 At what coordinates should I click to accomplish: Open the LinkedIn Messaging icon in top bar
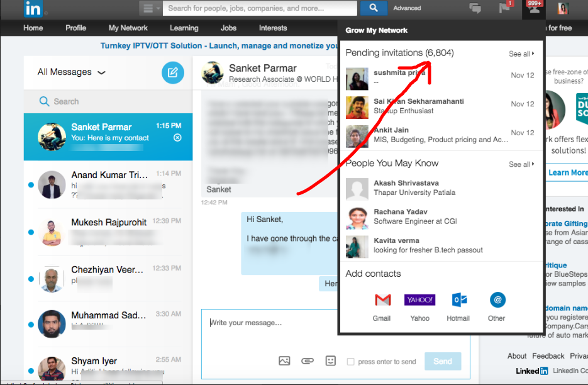tap(475, 8)
